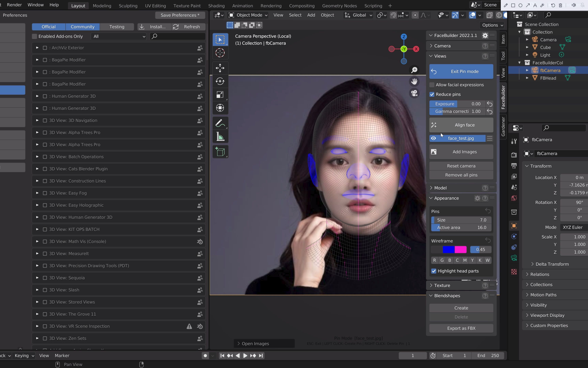Select the Rotate tool
The image size is (588, 368).
click(220, 81)
